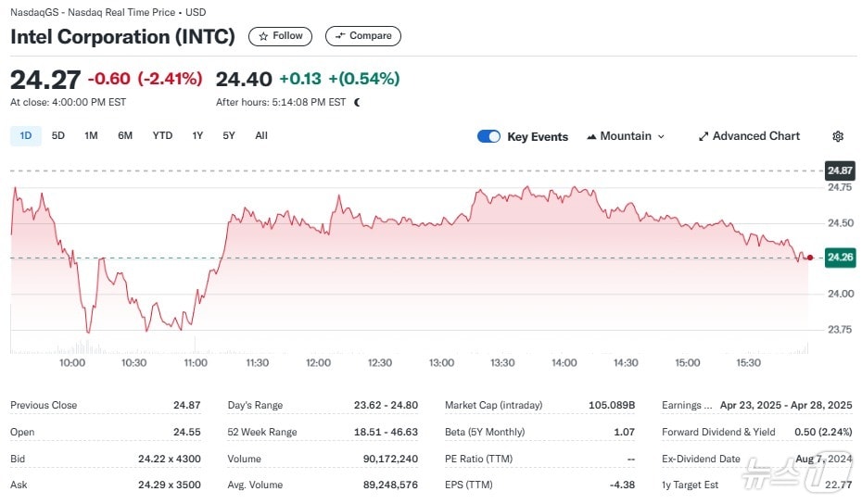Select the 1M range tab
862x504 pixels.
point(91,135)
